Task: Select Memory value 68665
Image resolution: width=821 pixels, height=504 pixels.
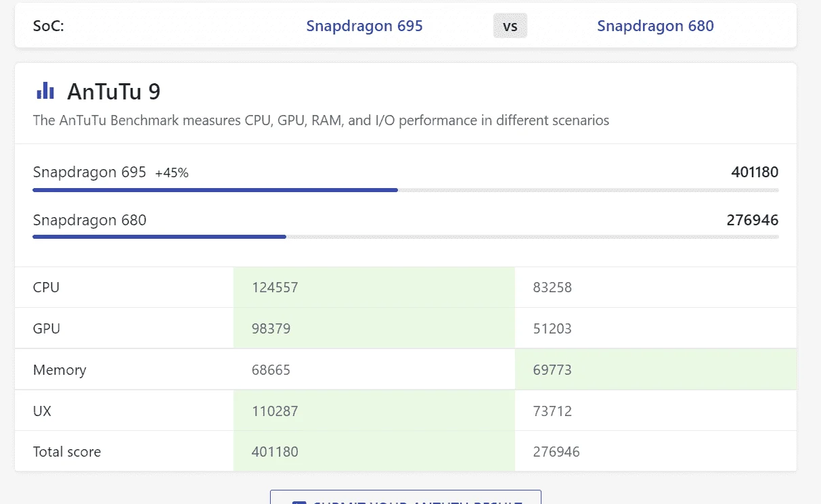Action: click(x=271, y=370)
